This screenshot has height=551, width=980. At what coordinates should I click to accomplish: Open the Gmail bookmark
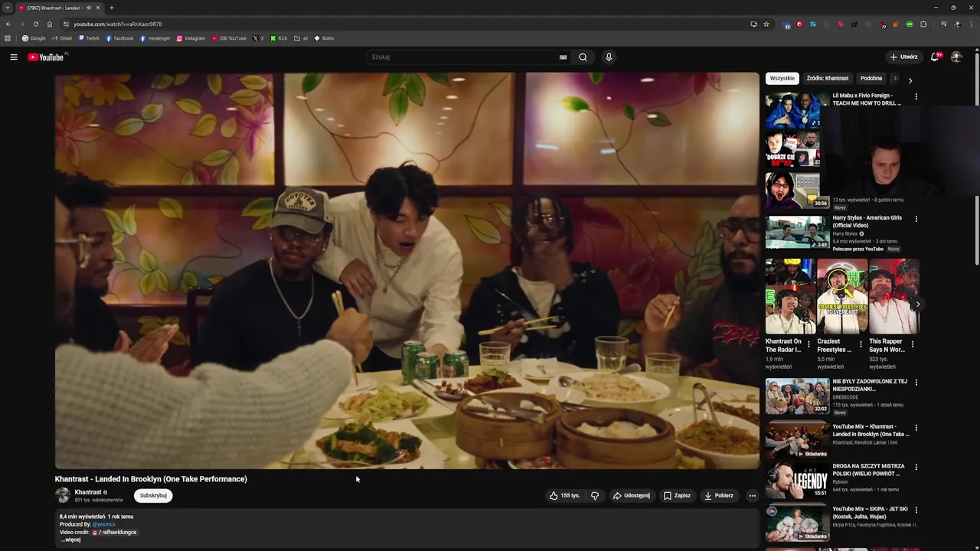(x=62, y=38)
